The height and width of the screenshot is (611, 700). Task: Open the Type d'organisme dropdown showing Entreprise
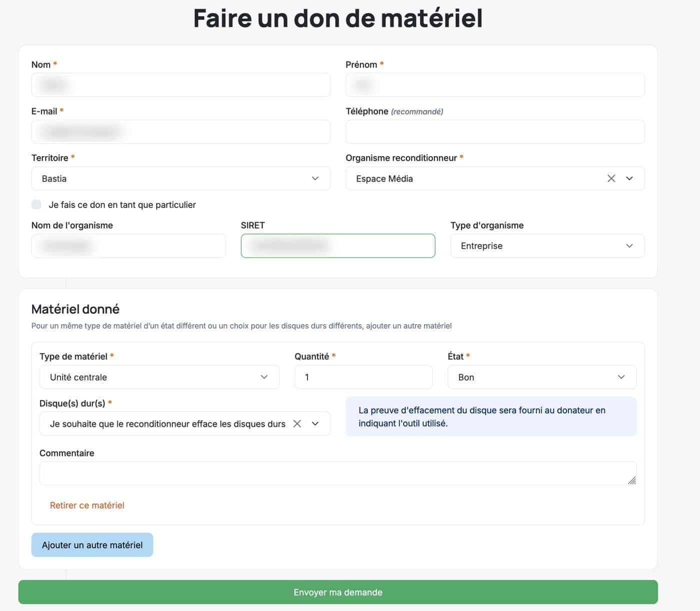547,246
